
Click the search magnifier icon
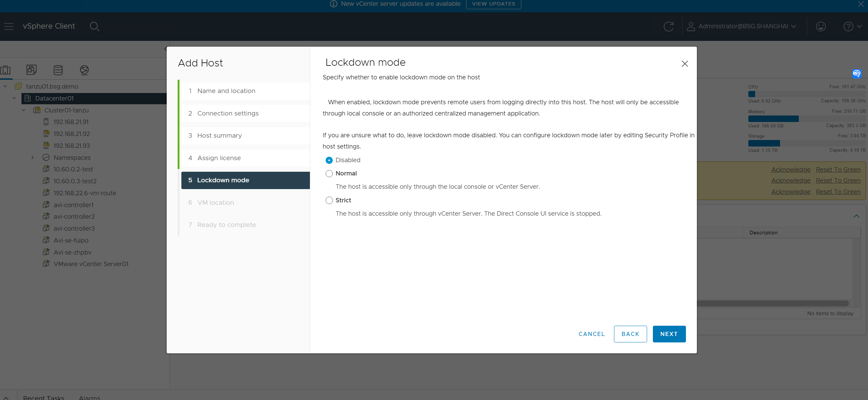click(94, 26)
